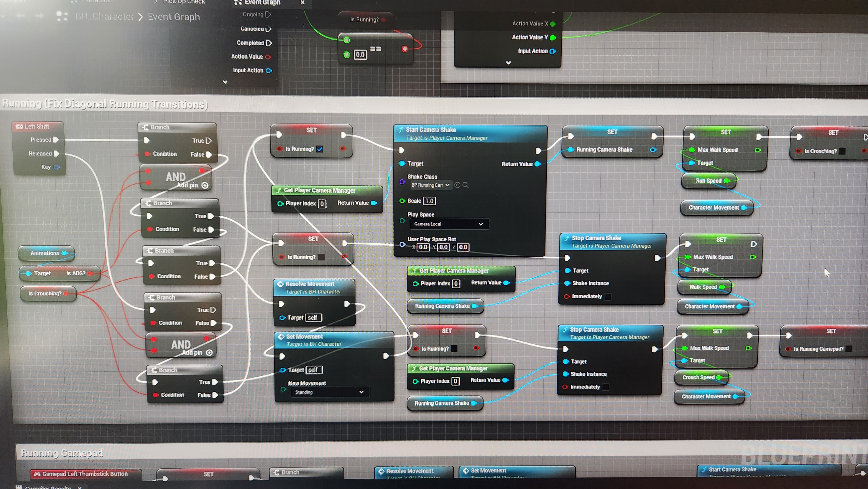Click BH_Character breadcrumb link

point(104,17)
